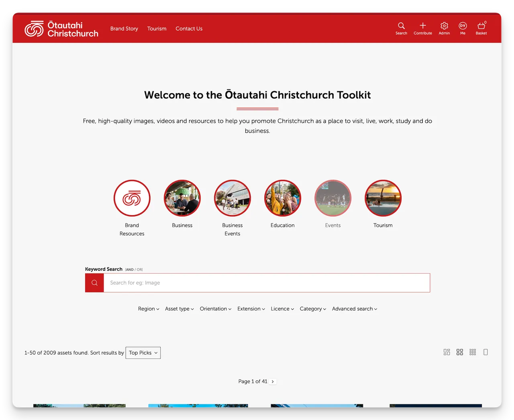Viewport: 514px width, 420px height.
Task: Open the Top Picks sort dropdown
Action: 143,353
